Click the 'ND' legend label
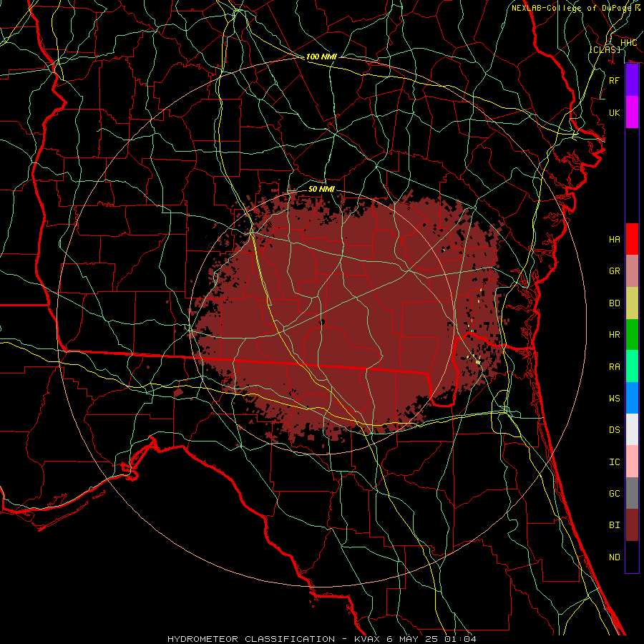Screen dimensions: 644x644 tap(615, 557)
